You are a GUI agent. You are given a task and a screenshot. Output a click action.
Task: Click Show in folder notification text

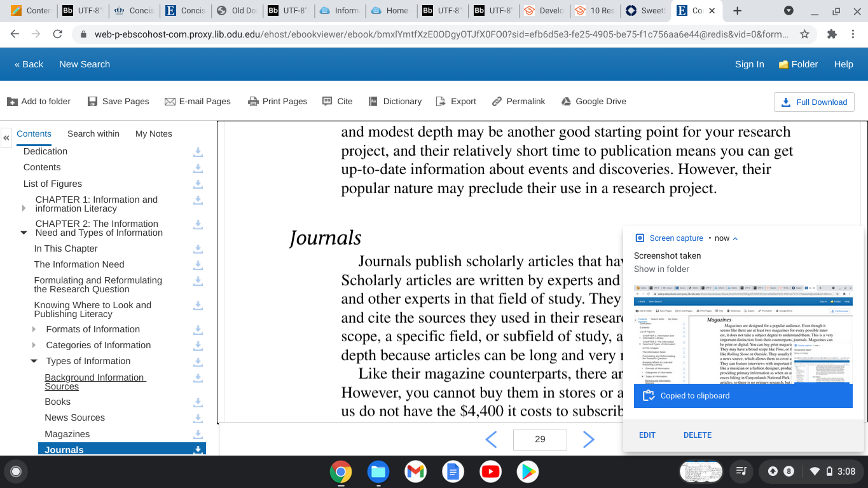point(661,269)
